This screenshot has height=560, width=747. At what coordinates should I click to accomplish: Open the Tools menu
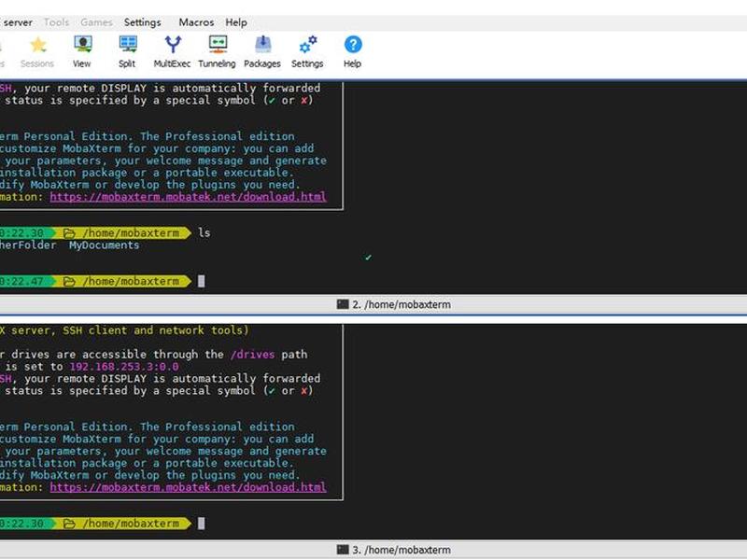click(x=56, y=22)
